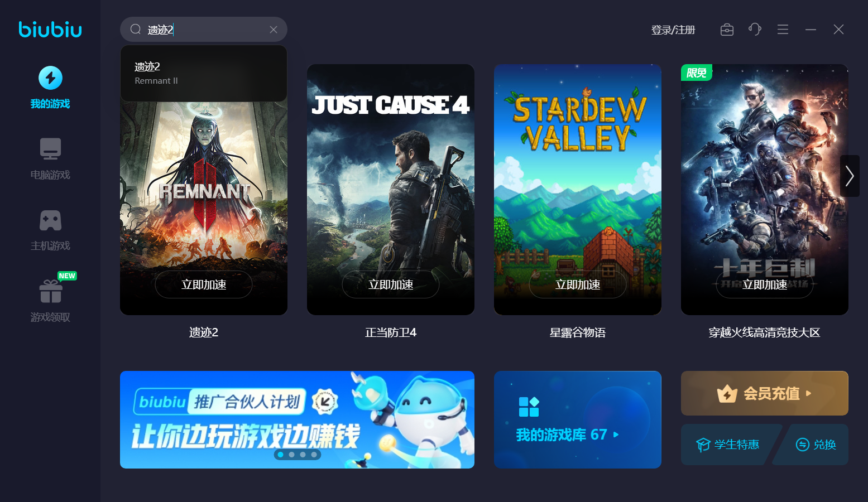Image resolution: width=868 pixels, height=502 pixels.
Task: Select 遗迹2 Remnant II search suggestion
Action: pos(204,73)
